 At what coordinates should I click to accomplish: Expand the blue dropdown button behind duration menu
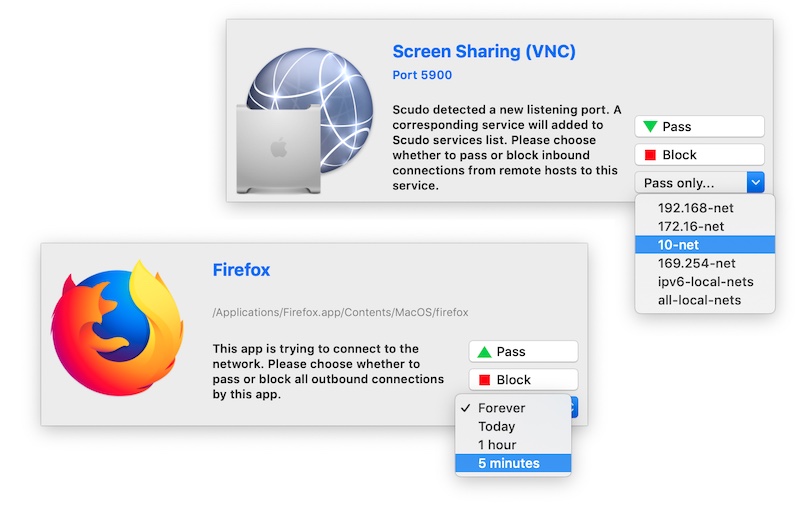(x=574, y=407)
